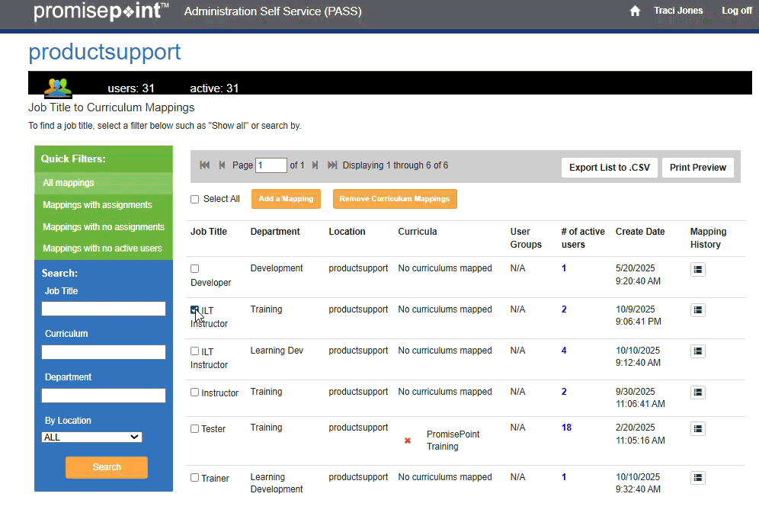Open mapping history for Trainer row

698,478
